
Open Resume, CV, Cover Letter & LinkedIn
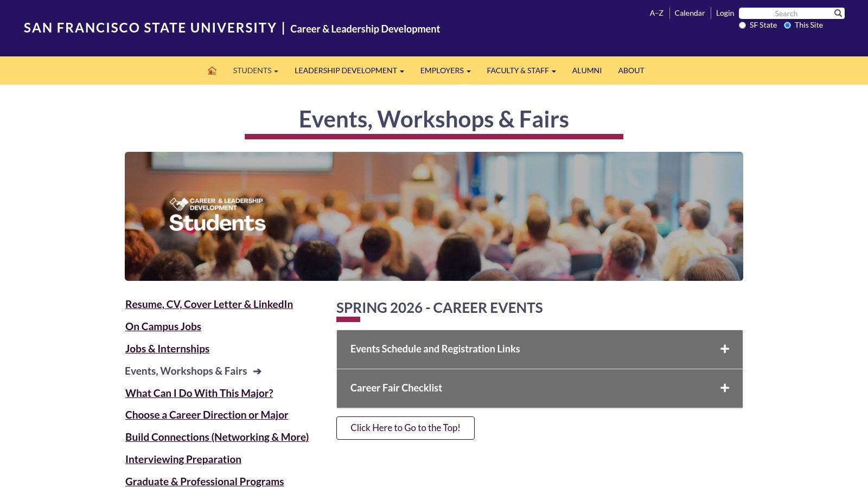tap(209, 304)
